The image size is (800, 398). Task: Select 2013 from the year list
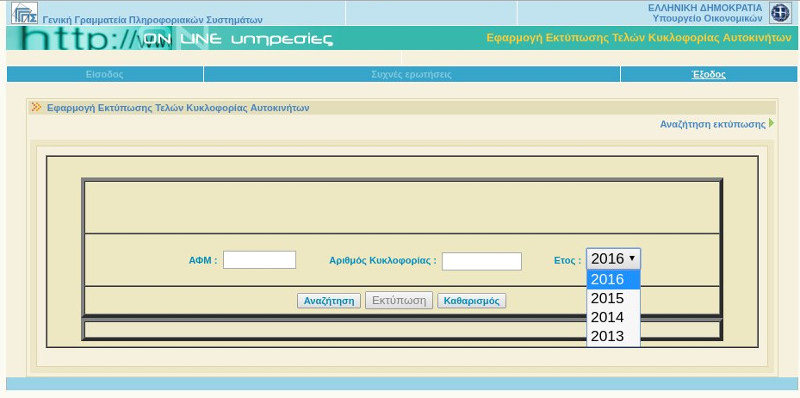(613, 336)
